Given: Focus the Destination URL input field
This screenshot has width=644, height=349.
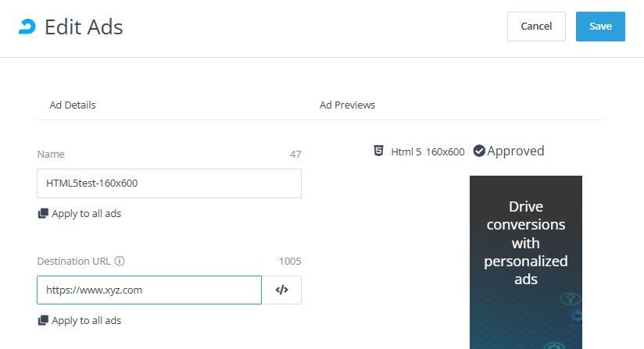Looking at the screenshot, I should pos(149,290).
